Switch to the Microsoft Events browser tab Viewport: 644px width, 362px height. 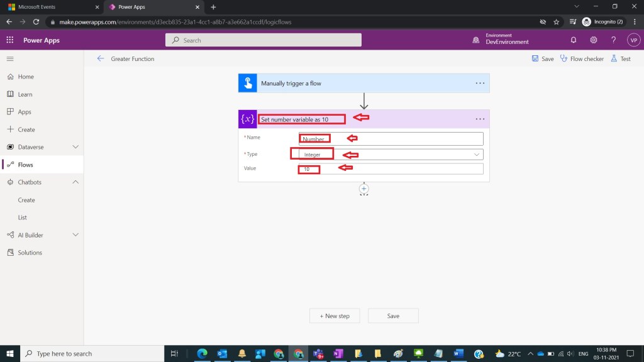pos(50,7)
